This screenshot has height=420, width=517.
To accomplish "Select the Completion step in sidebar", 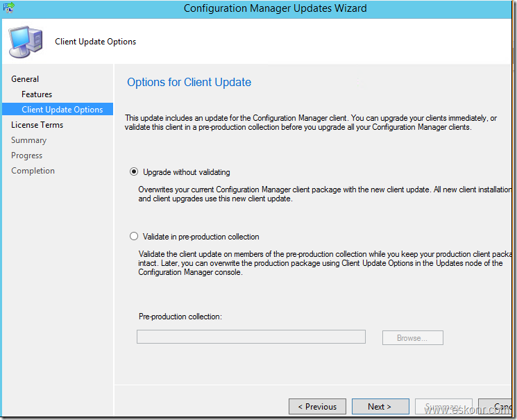I will 33,171.
